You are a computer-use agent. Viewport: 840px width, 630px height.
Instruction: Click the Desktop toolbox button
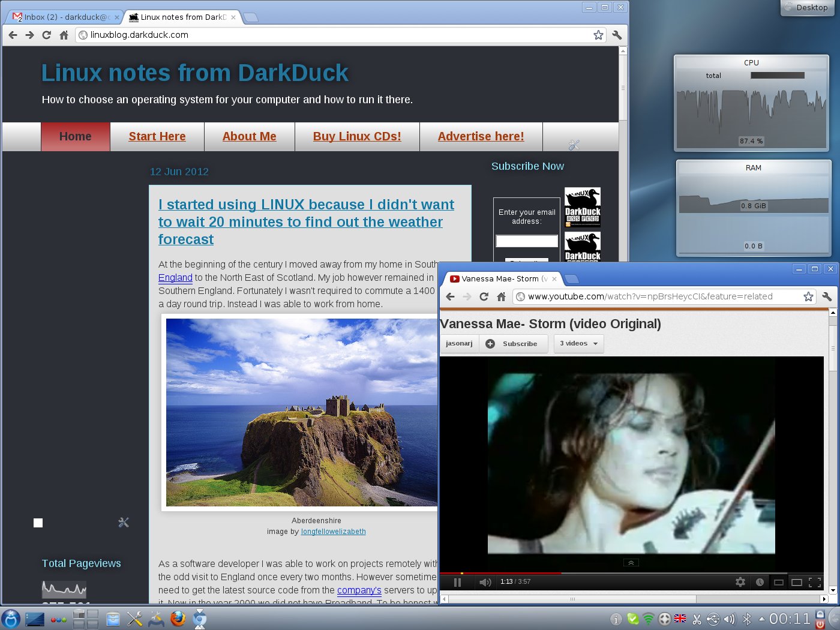point(808,7)
